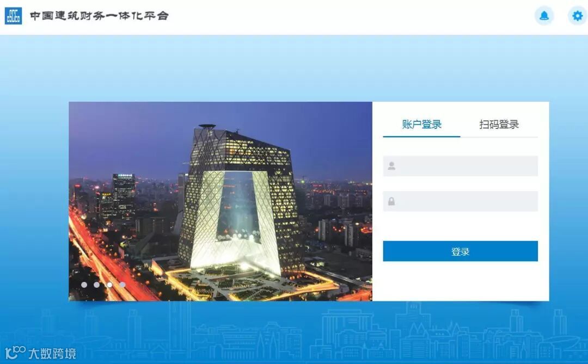Focus the username input field
588x364 pixels.
[460, 166]
